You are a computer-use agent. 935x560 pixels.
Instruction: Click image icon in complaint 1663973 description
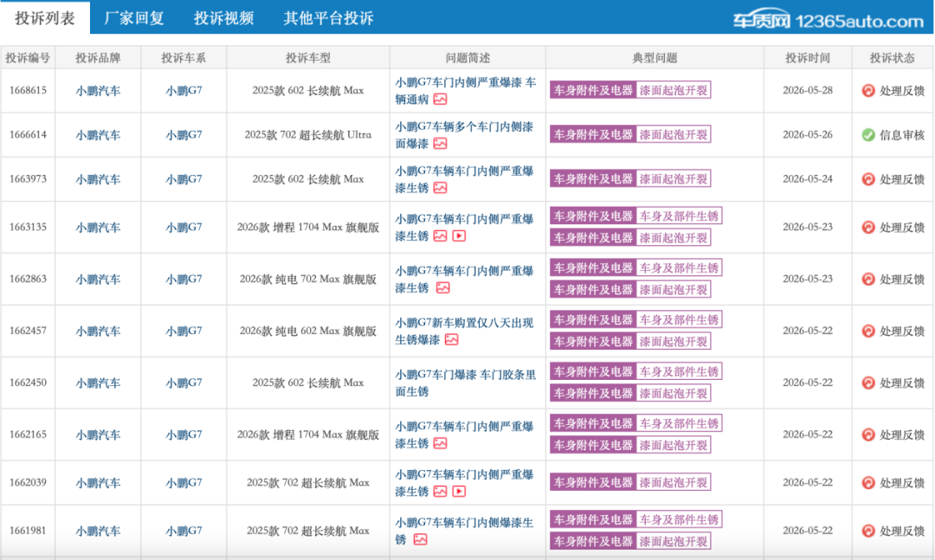pyautogui.click(x=440, y=188)
